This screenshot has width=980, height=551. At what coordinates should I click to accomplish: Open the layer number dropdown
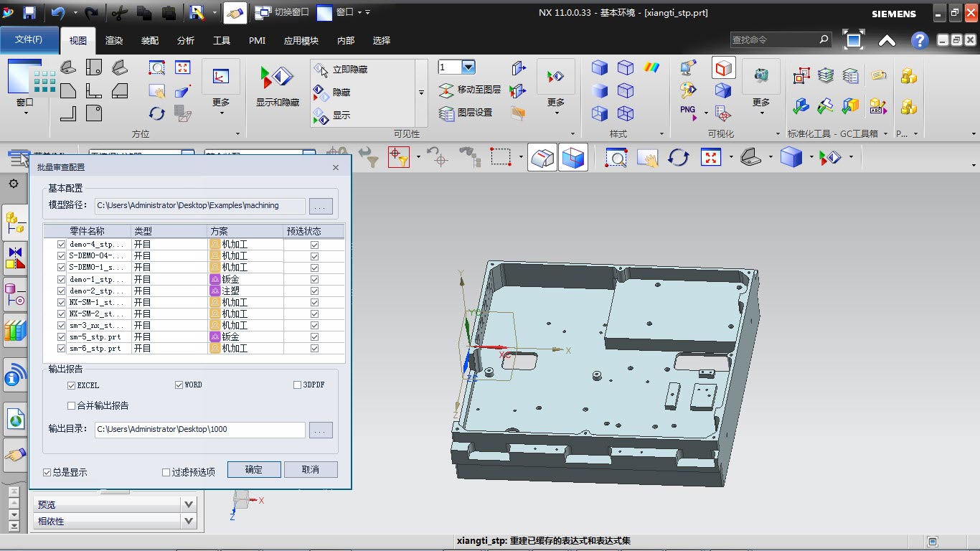tap(468, 67)
